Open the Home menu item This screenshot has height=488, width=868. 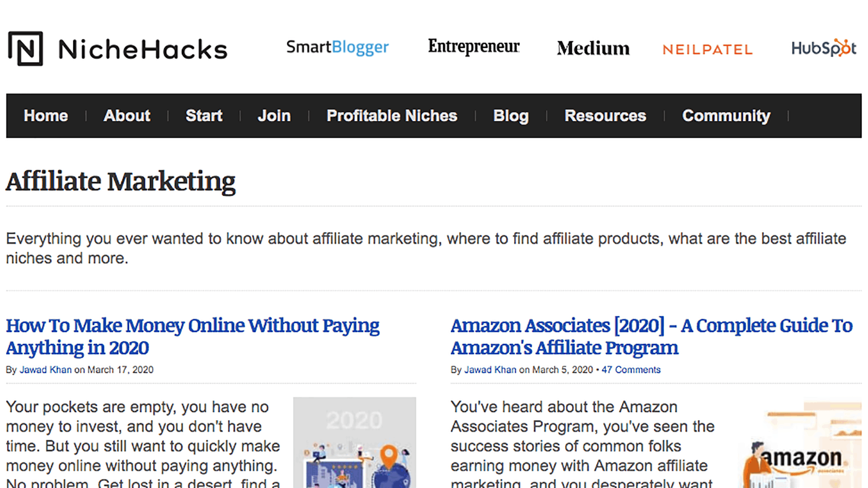pos(46,116)
